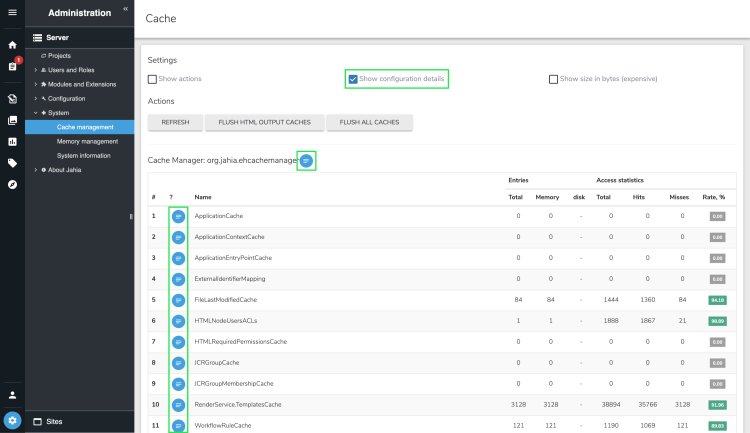Click the WorkflowRuleCache name

tap(222, 426)
